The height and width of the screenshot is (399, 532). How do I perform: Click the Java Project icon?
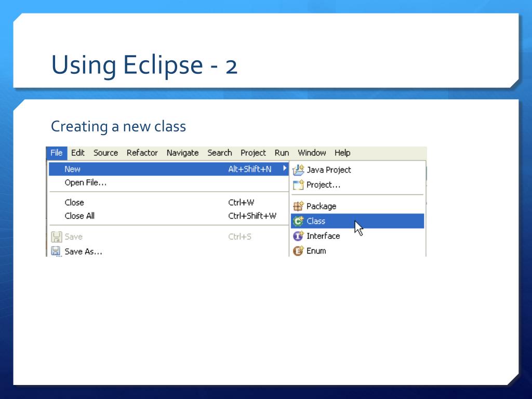(298, 170)
